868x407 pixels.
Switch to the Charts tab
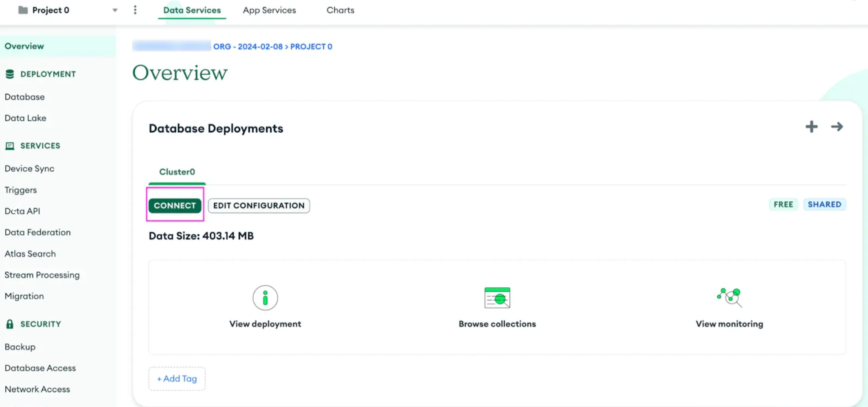(x=340, y=10)
